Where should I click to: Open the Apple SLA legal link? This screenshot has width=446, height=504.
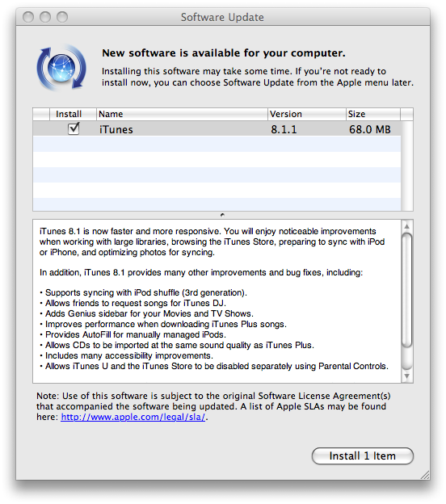coord(133,417)
